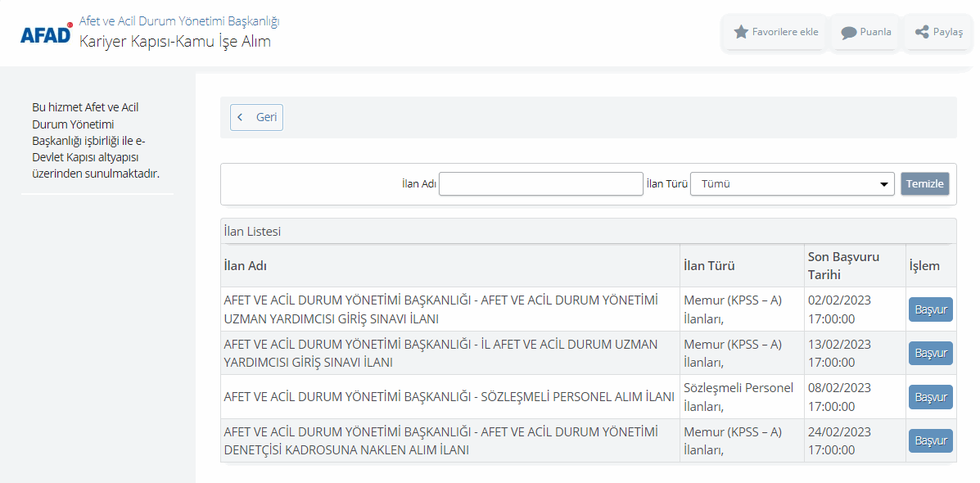
Task: Click the speech bubble icon in Puanla
Action: pos(848,33)
